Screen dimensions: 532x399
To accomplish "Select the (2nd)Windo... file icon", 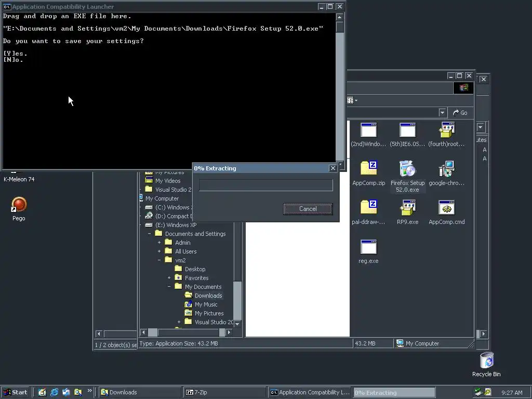I will point(368,130).
